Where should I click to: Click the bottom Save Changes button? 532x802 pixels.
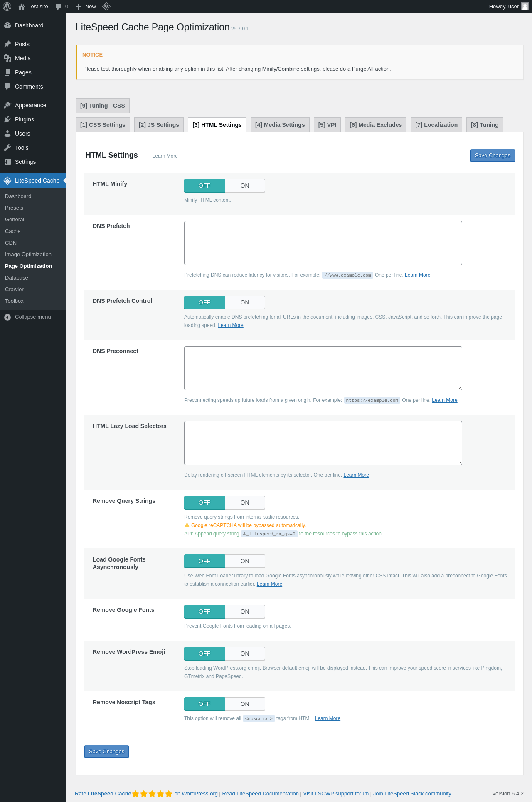coord(106,752)
